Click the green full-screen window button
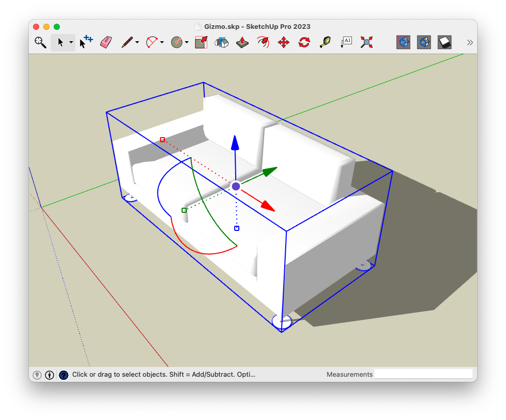This screenshot has width=506, height=420. click(x=57, y=27)
